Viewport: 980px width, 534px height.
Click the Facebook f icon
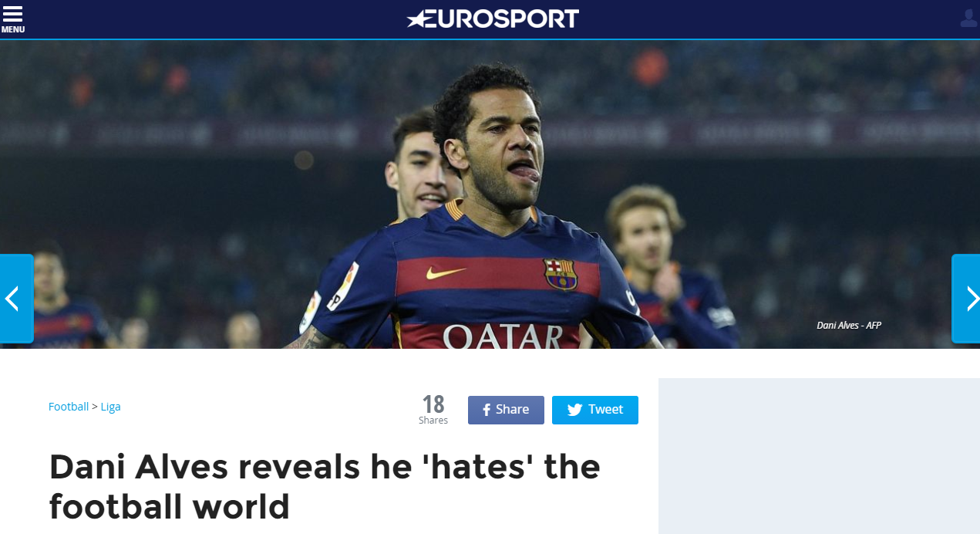487,411
